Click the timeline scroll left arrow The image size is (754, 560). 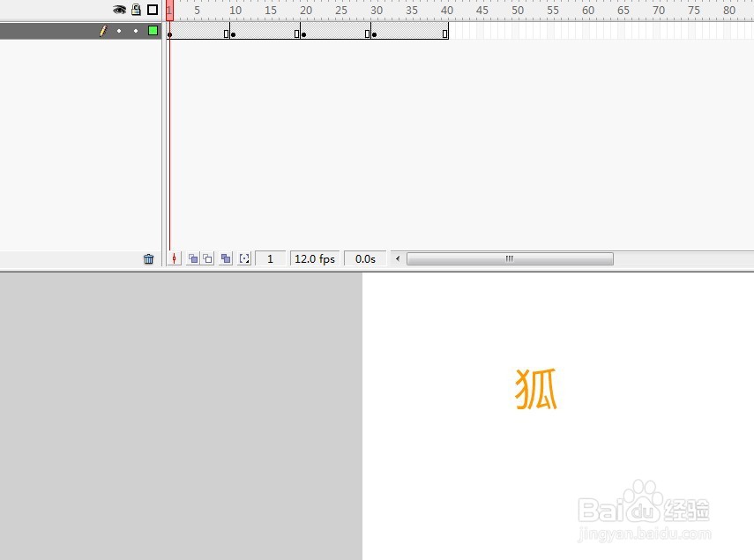[398, 258]
